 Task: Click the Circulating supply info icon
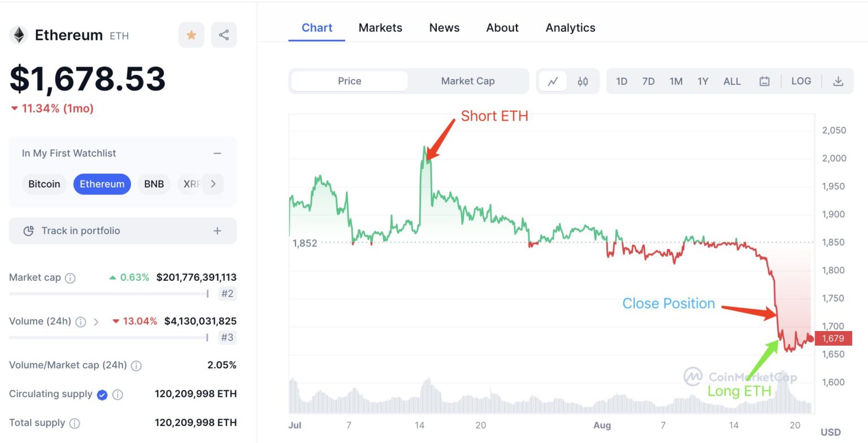118,394
